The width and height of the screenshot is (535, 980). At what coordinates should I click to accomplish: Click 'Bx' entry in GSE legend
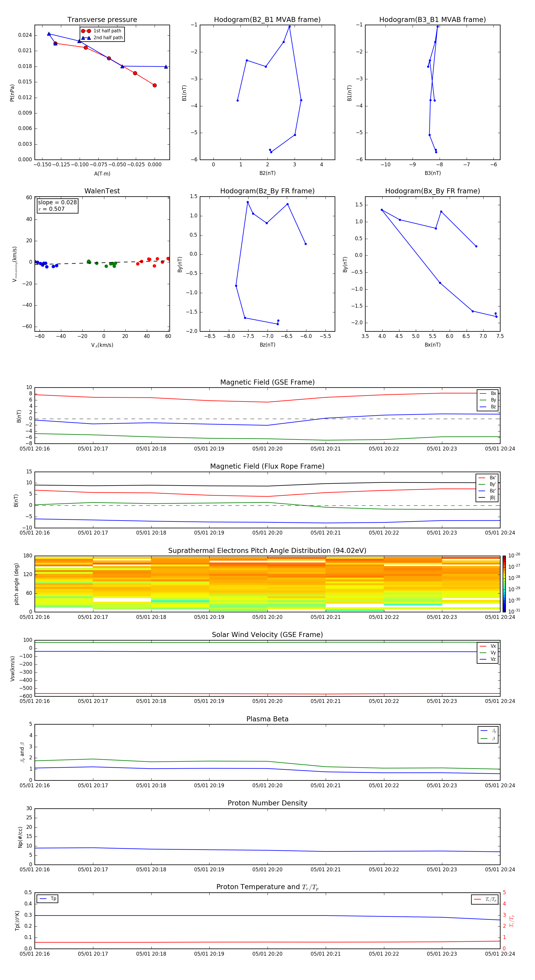pos(488,393)
